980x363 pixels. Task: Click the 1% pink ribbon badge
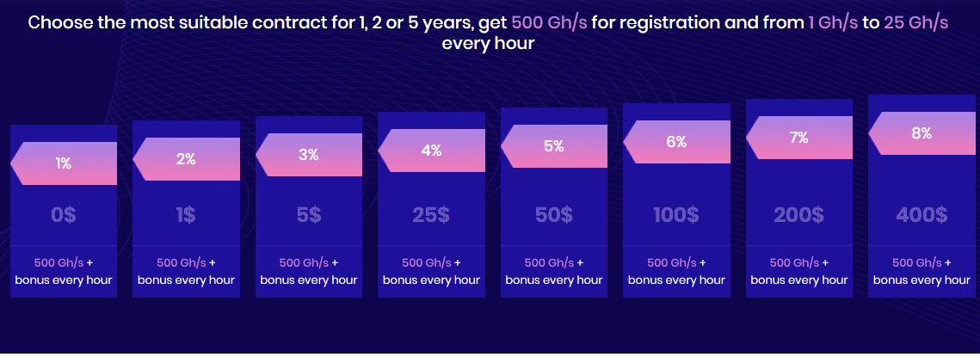point(64,163)
